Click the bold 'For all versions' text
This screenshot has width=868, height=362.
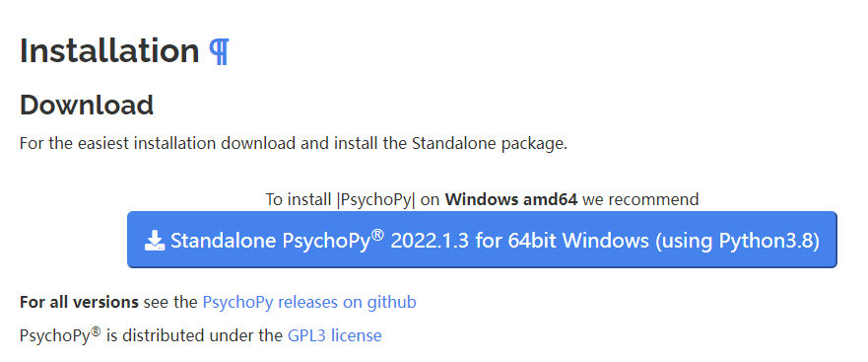(x=79, y=302)
